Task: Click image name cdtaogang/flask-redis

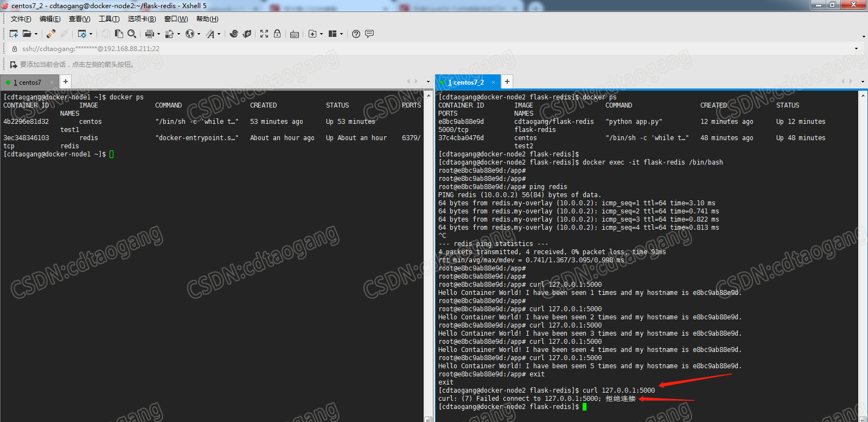Action: (x=554, y=122)
